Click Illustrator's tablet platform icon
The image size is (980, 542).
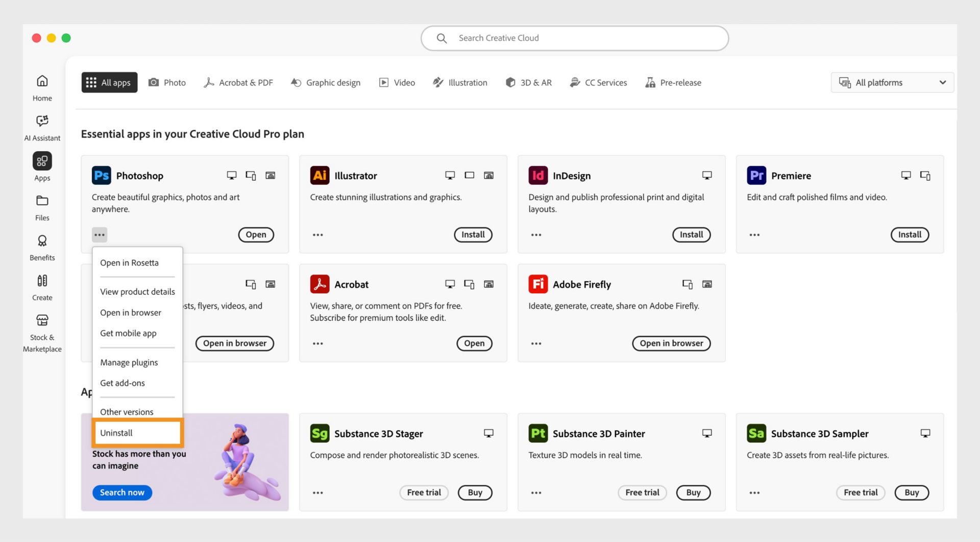click(470, 175)
